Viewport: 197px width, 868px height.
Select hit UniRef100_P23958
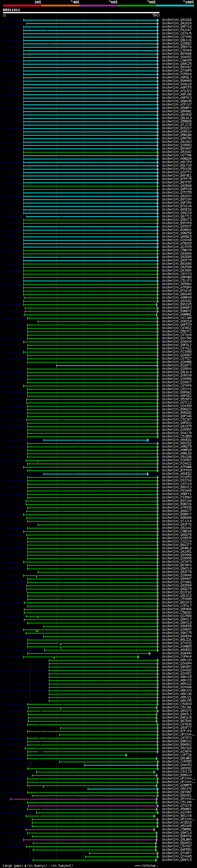176,352
